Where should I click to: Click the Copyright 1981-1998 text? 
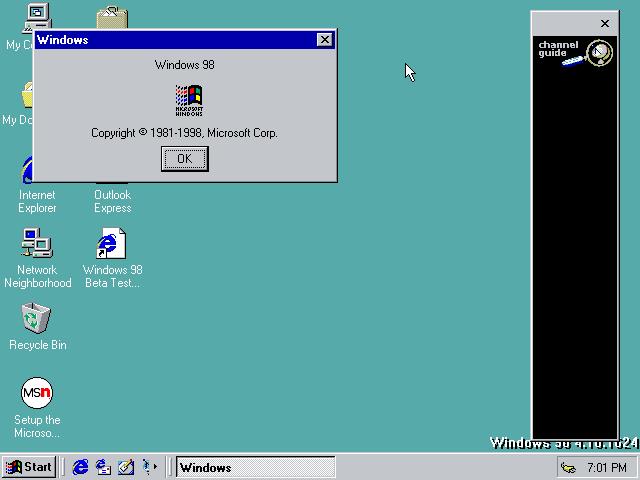tap(184, 133)
